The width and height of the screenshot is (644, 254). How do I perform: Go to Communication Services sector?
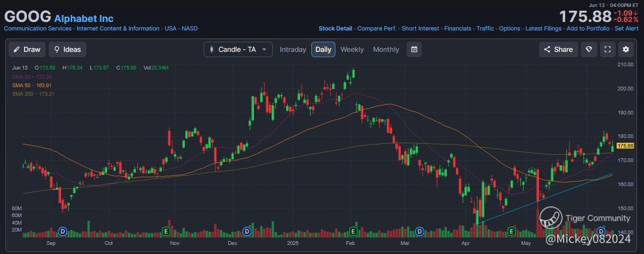coord(38,28)
